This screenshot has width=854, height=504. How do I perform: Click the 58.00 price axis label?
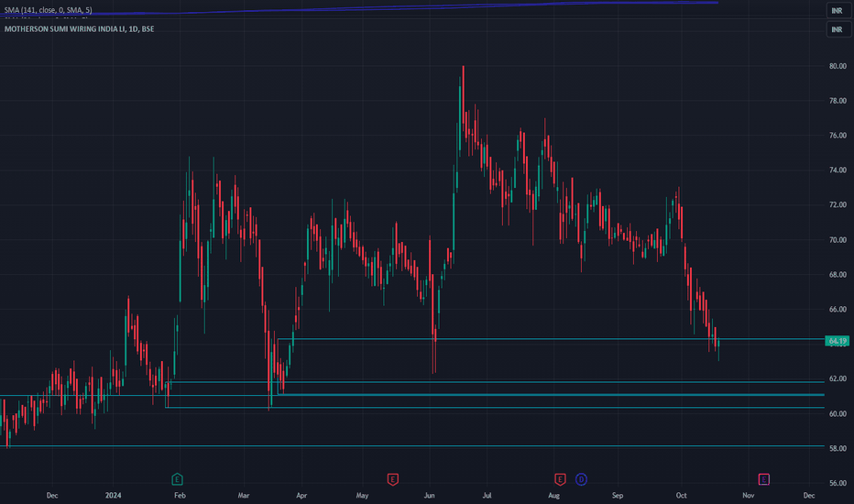pyautogui.click(x=838, y=448)
